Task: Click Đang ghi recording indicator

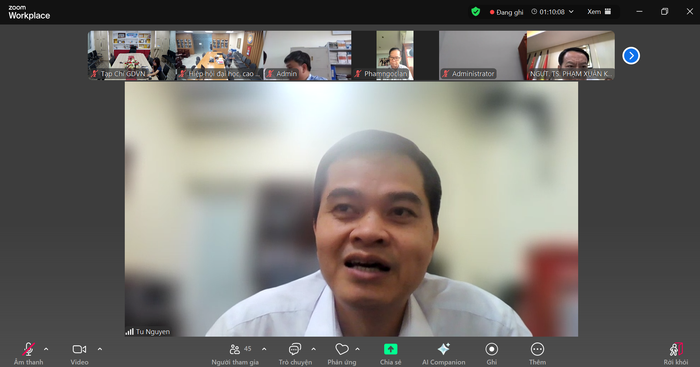Action: (506, 12)
